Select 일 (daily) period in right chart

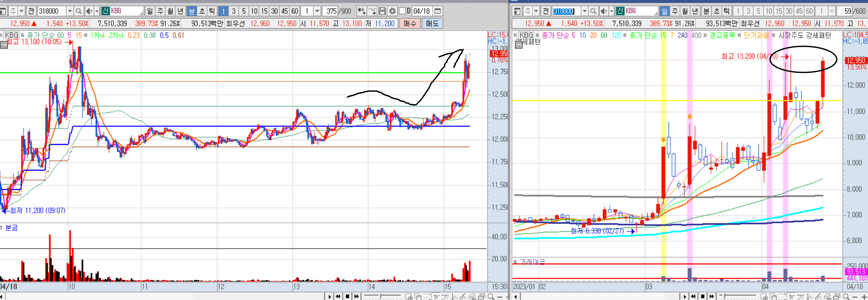(x=664, y=11)
